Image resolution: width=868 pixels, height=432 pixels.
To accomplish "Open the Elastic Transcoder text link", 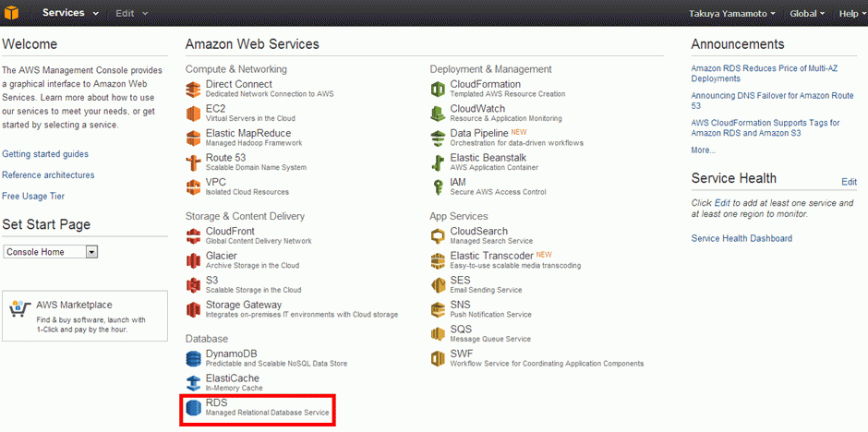I will (492, 256).
